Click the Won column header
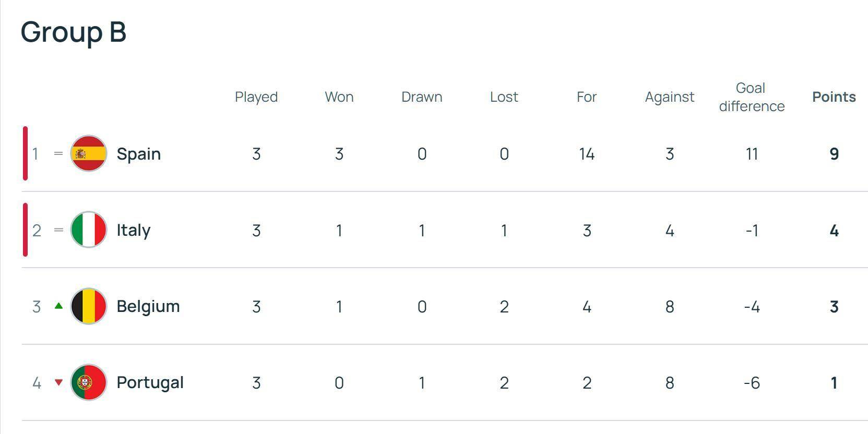The height and width of the screenshot is (434, 868). [339, 97]
